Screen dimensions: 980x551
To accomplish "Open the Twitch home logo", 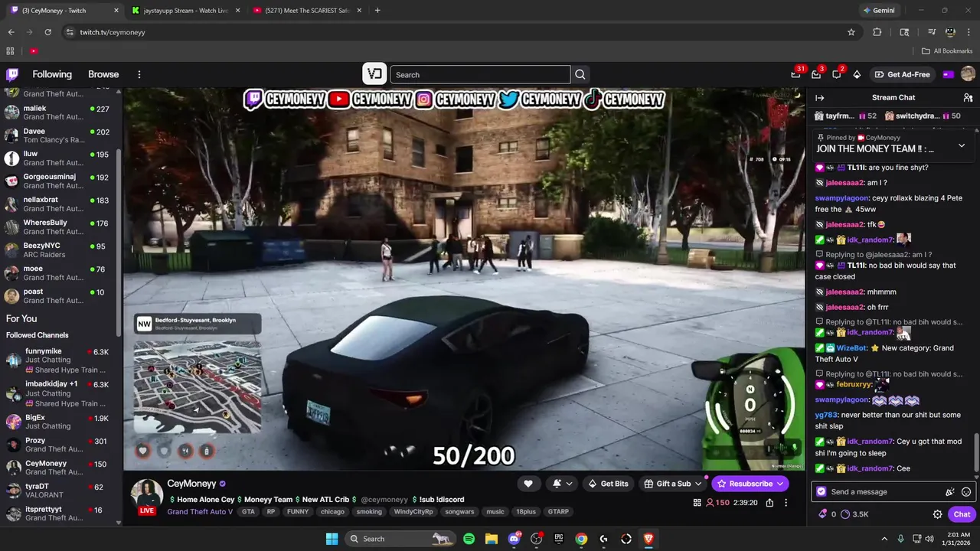I will 12,74.
